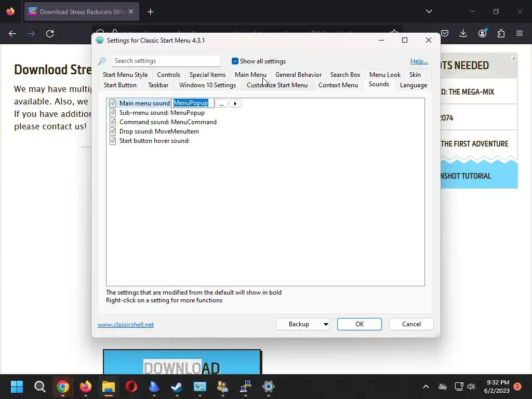The width and height of the screenshot is (532, 399).
Task: Play the Main menu sound preview
Action: (235, 103)
